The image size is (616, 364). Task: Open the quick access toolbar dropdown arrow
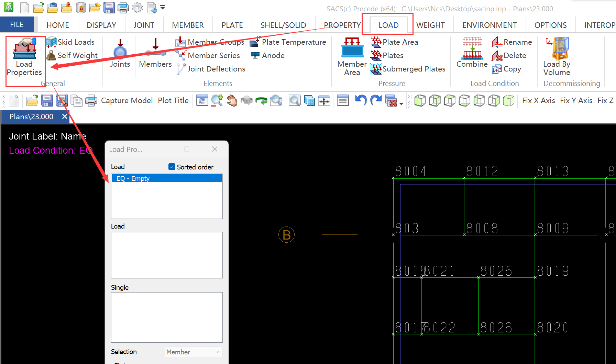click(163, 7)
